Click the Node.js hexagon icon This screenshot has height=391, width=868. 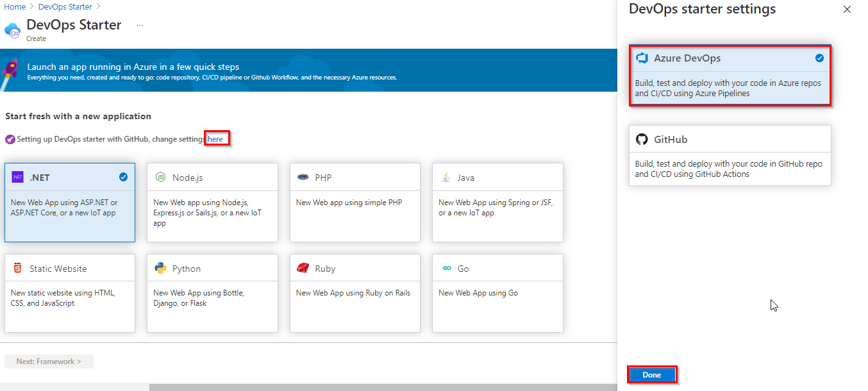click(x=160, y=178)
